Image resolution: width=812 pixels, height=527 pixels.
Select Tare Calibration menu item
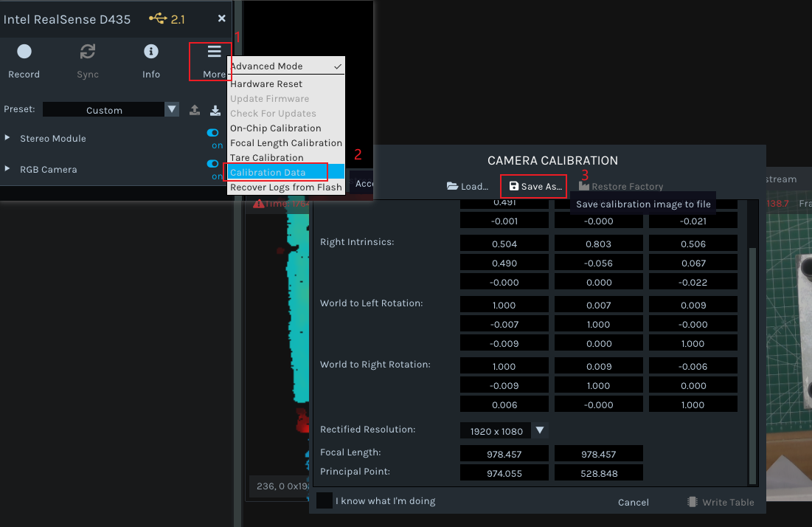(286, 157)
